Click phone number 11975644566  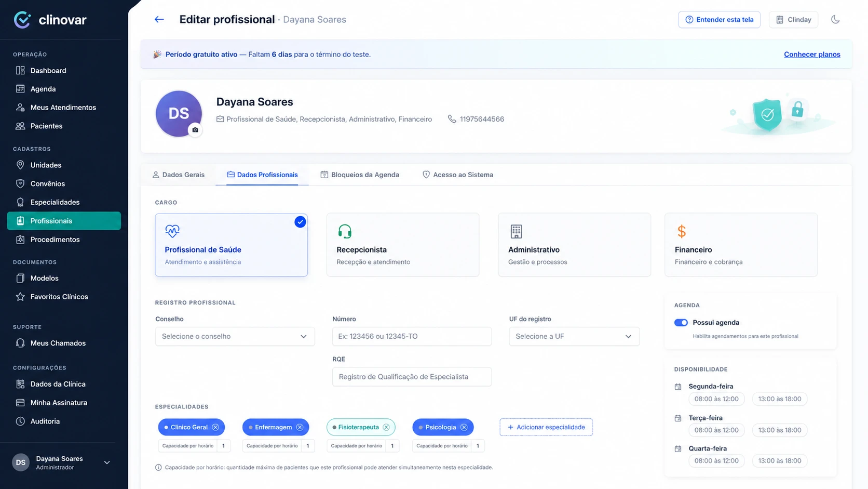pyautogui.click(x=482, y=119)
